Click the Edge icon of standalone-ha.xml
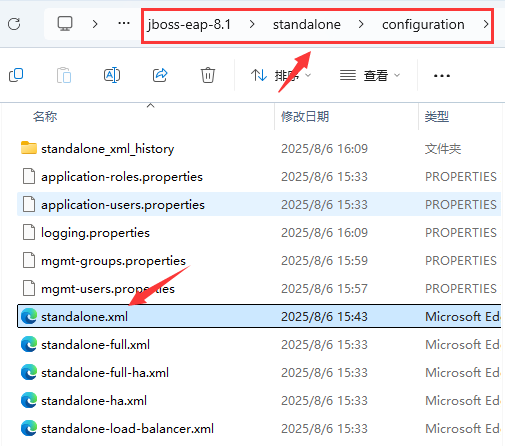The image size is (505, 446). (29, 400)
